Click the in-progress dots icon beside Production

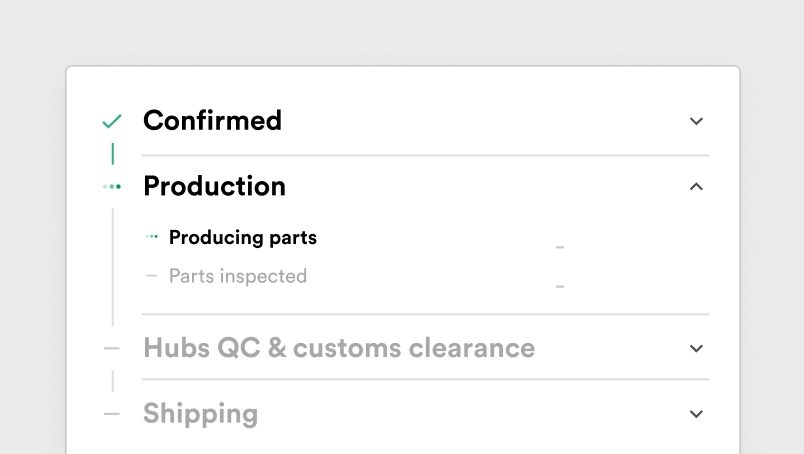click(x=112, y=186)
